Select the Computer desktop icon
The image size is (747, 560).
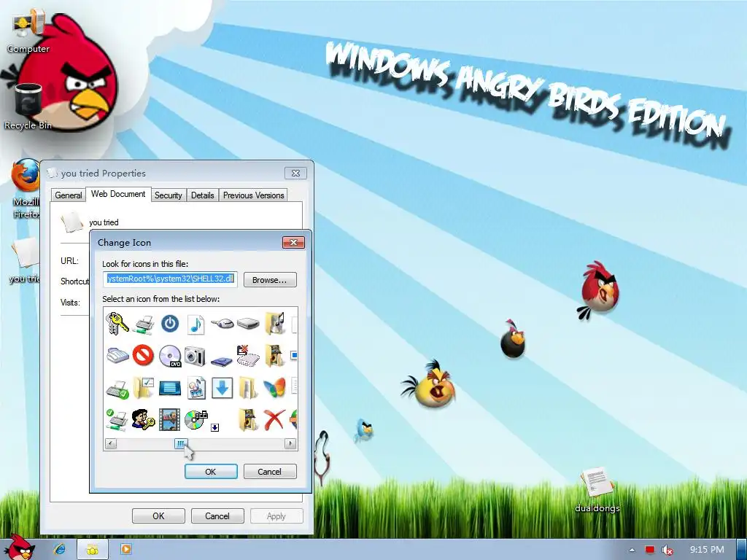[28, 32]
